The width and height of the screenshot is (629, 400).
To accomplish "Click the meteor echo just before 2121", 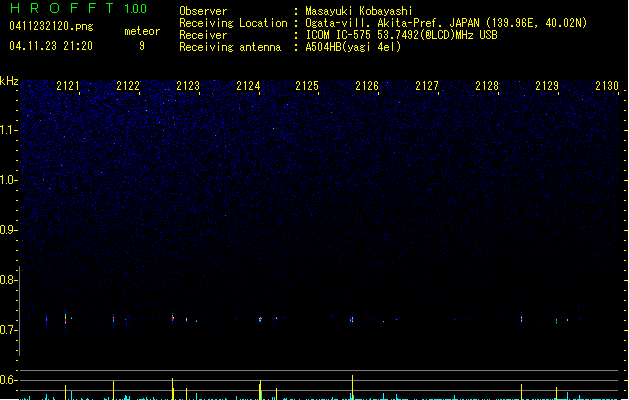I will pyautogui.click(x=65, y=319).
